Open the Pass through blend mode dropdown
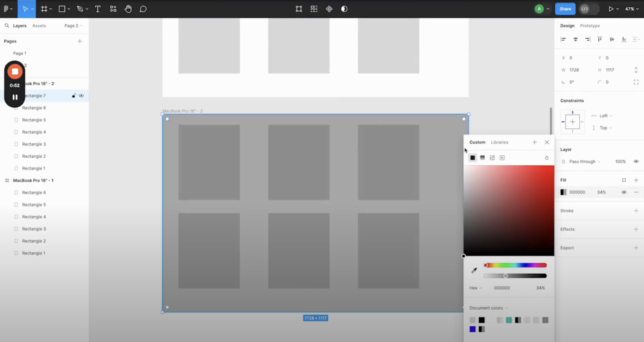 coord(582,161)
